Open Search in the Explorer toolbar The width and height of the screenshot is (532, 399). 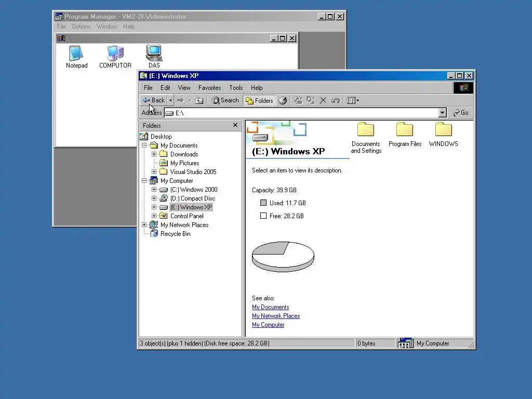click(x=225, y=100)
